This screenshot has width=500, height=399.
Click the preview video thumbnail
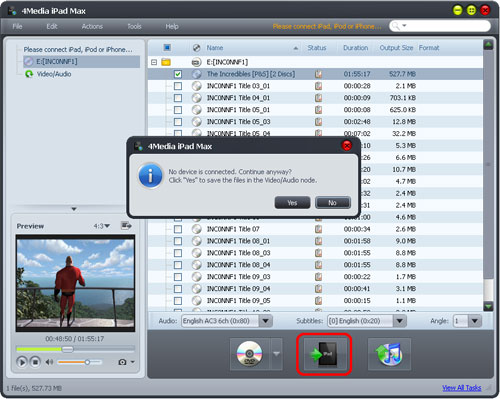tap(75, 283)
